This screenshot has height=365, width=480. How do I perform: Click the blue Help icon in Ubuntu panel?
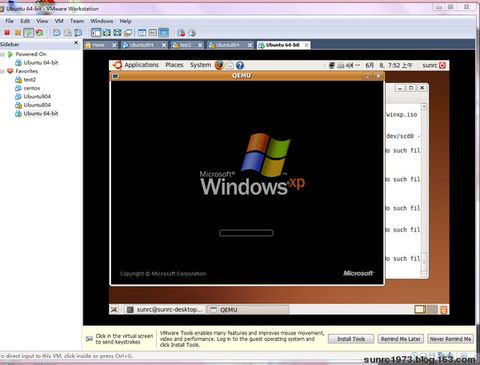(x=240, y=65)
